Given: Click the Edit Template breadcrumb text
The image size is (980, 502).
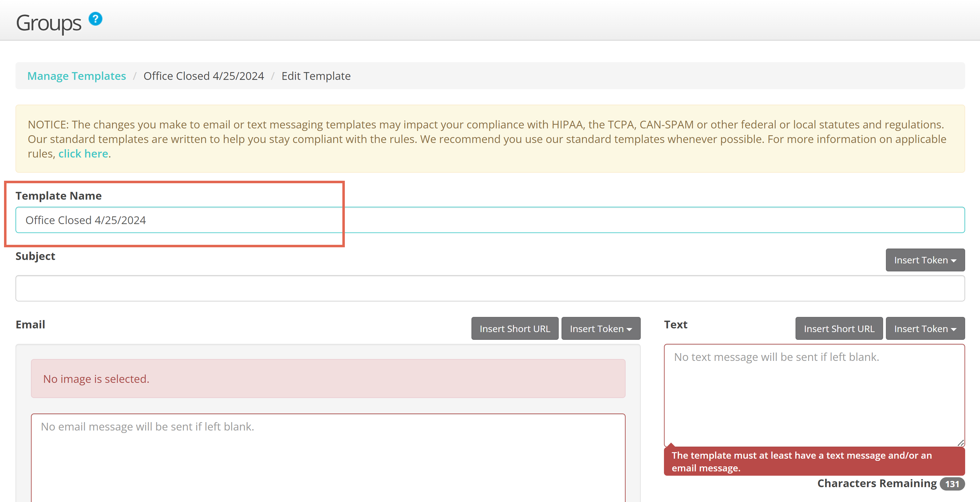Looking at the screenshot, I should coord(316,76).
